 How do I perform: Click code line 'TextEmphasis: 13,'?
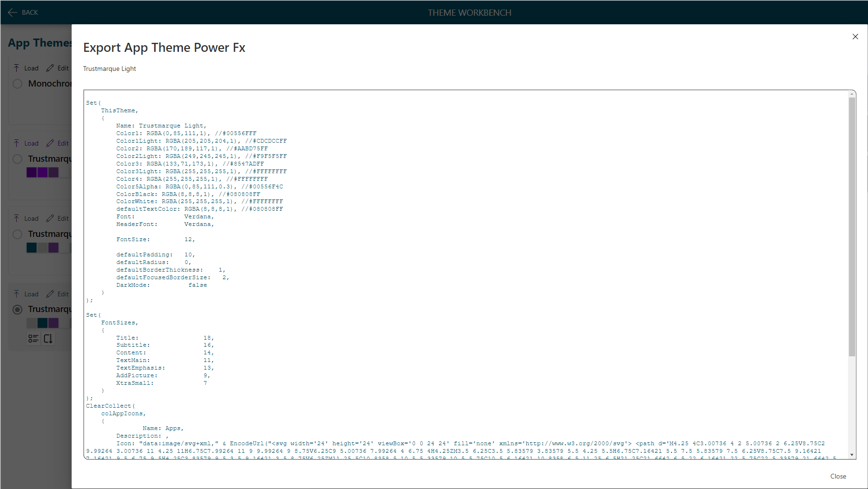(x=165, y=368)
